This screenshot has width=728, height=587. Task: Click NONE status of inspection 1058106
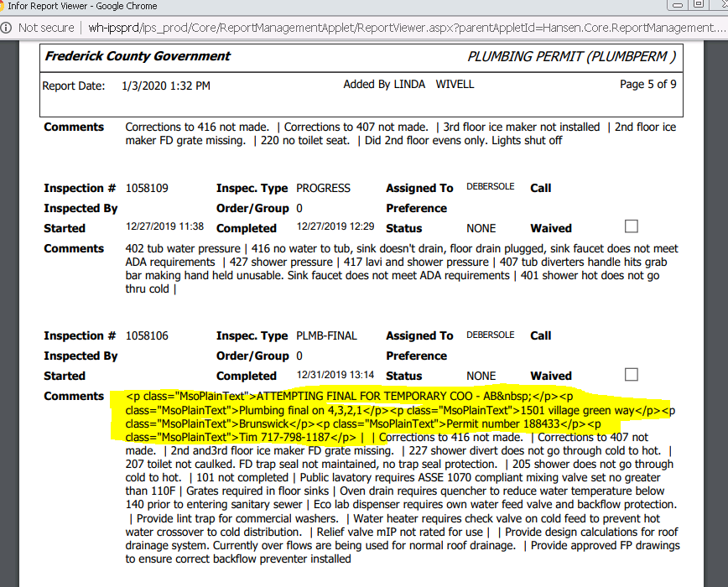[x=481, y=377]
